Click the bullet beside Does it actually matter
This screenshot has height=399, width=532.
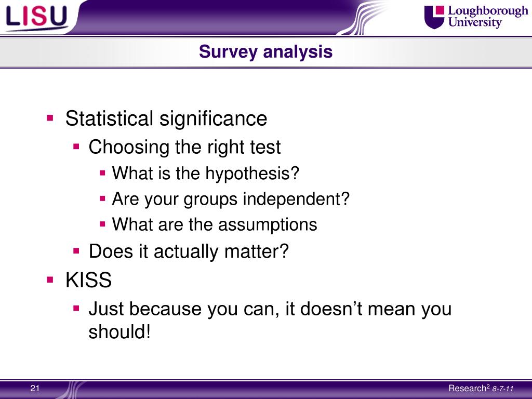76,251
